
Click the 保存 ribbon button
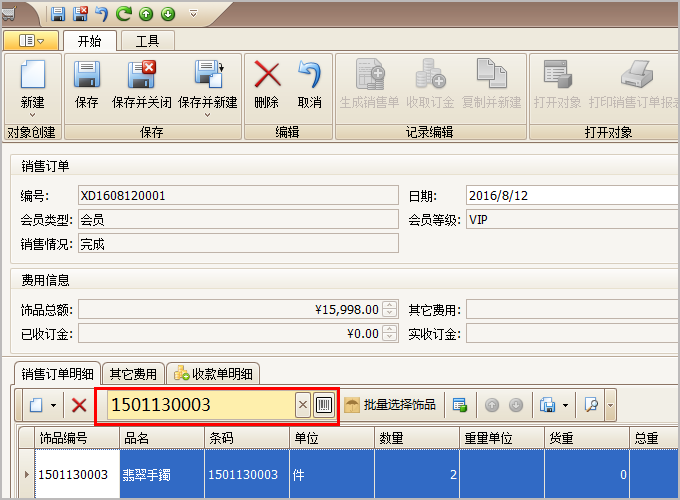(x=87, y=85)
